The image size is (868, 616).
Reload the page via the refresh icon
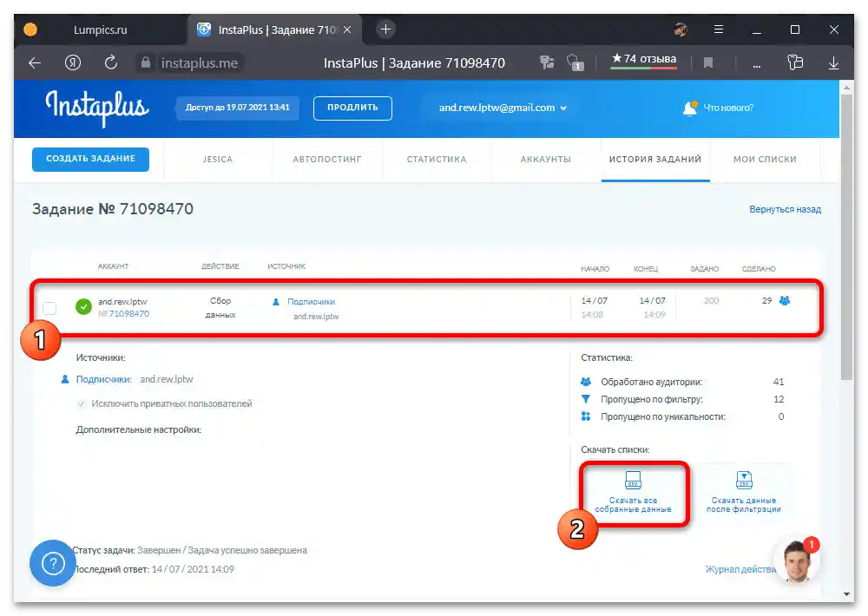(x=110, y=62)
